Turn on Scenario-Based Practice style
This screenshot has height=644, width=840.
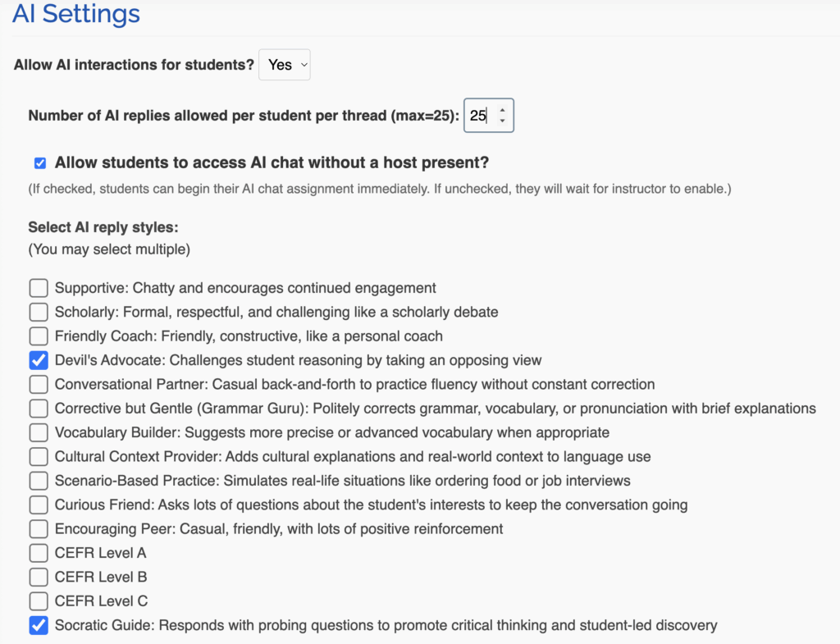click(39, 481)
